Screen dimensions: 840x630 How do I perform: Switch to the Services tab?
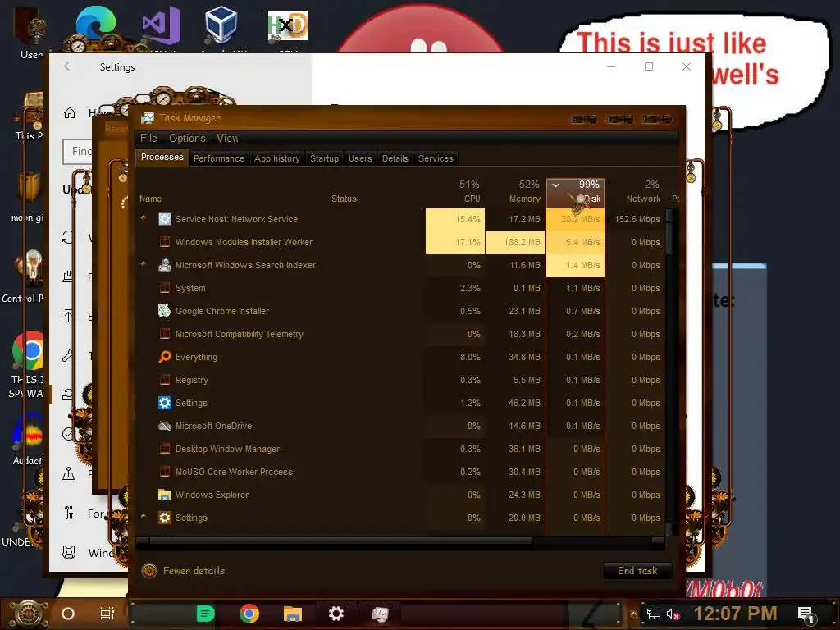pos(436,158)
